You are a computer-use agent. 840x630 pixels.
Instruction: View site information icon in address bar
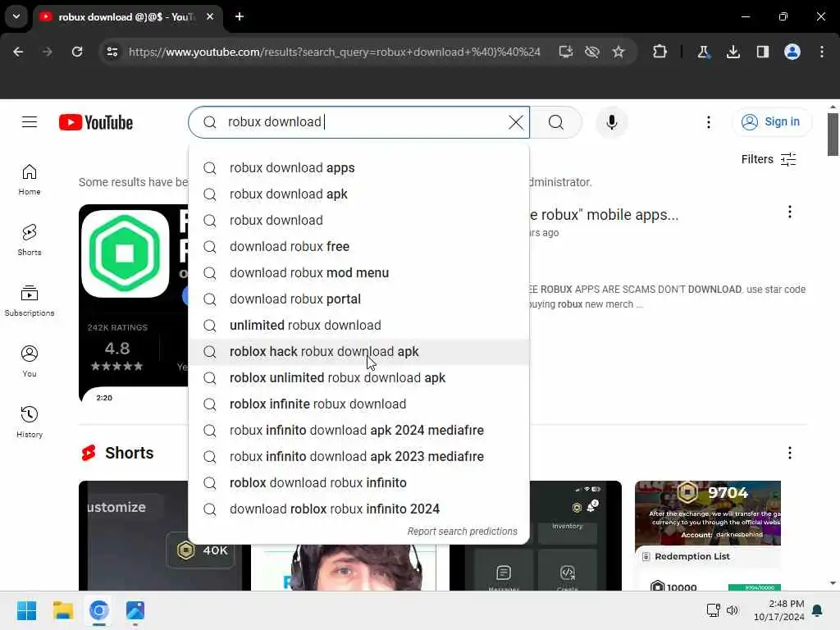point(112,52)
